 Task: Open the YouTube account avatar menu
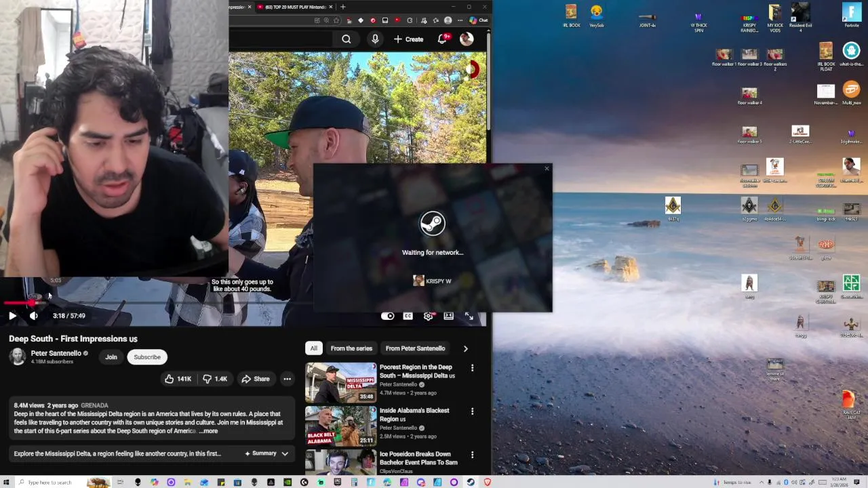click(467, 39)
